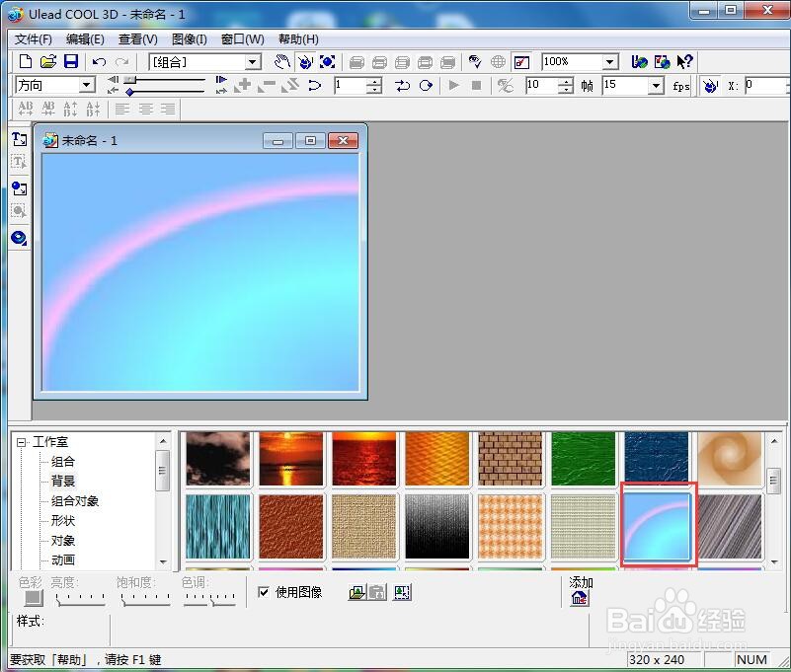The height and width of the screenshot is (672, 791).
Task: Choose the sunset over water thumbnail
Action: [291, 459]
